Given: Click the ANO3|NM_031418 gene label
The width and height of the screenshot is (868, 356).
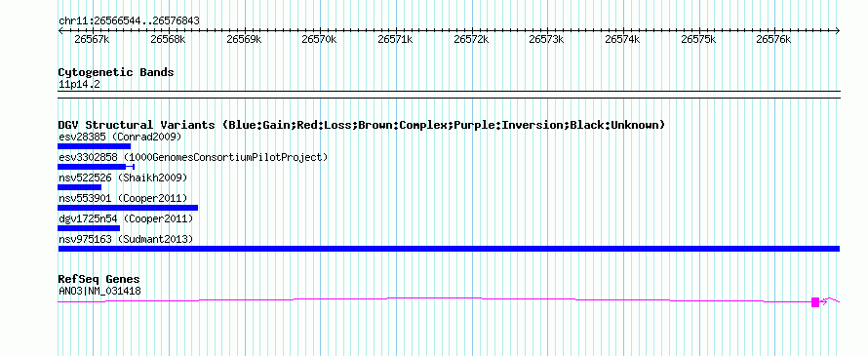Looking at the screenshot, I should click(x=99, y=291).
